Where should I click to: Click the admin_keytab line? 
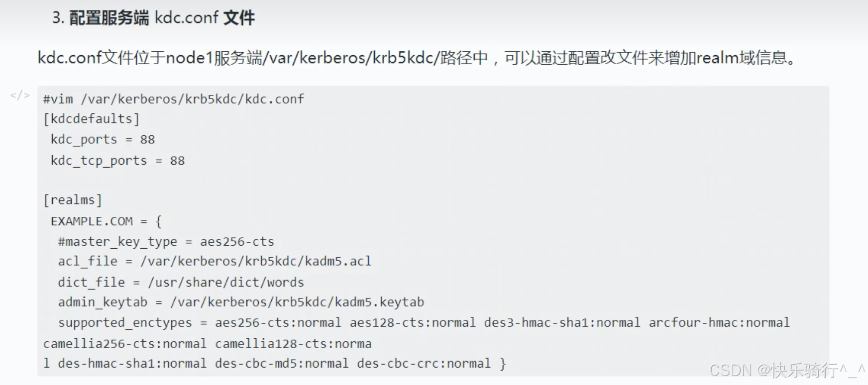pos(241,302)
